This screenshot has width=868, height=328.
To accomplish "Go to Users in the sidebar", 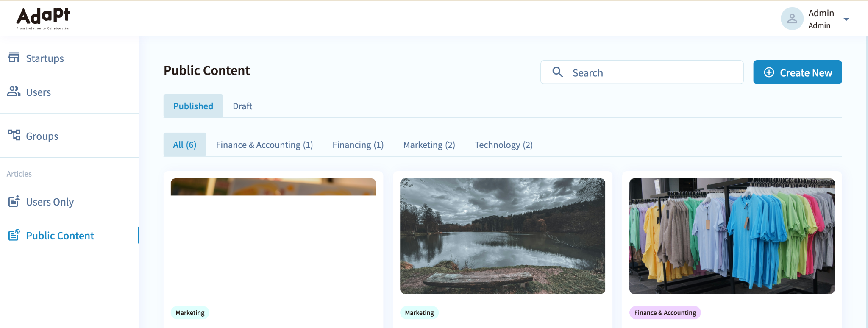I will pos(70,92).
